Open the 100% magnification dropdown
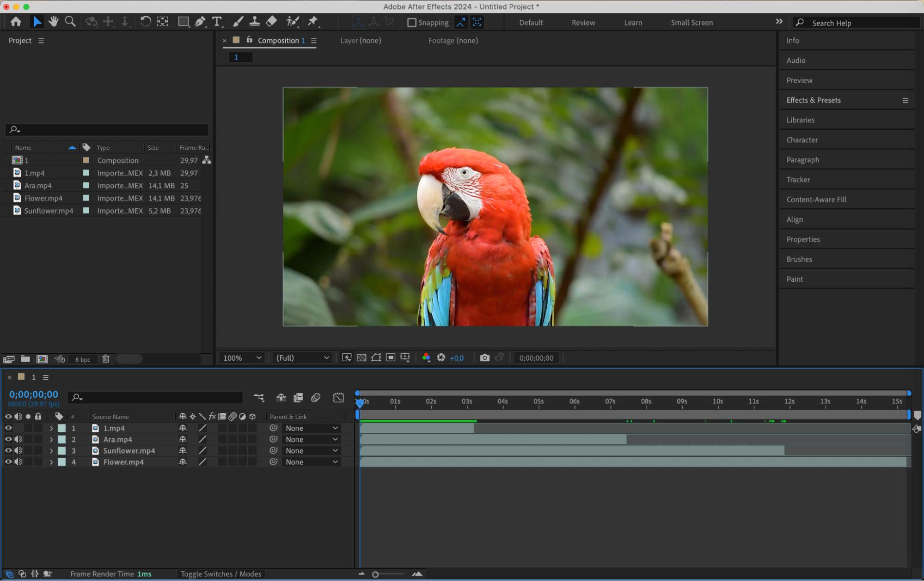924x581 pixels. 243,358
